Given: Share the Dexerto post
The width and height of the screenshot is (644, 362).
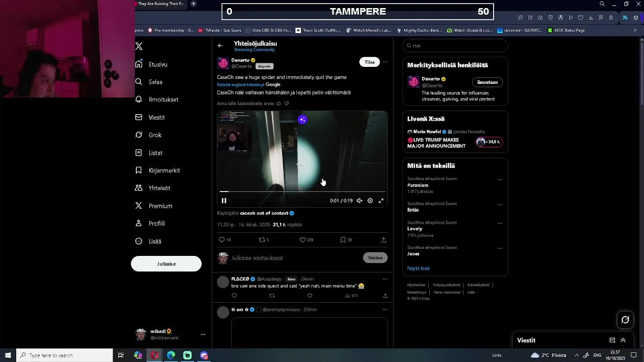Looking at the screenshot, I should point(383,240).
